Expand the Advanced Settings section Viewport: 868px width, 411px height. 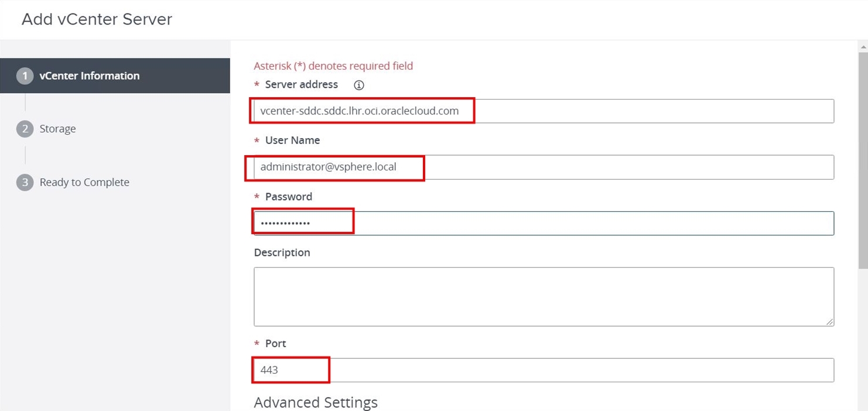[x=315, y=402]
